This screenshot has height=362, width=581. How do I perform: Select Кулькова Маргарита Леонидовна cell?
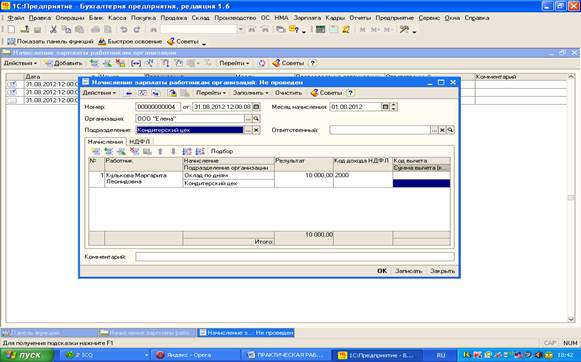(x=144, y=179)
